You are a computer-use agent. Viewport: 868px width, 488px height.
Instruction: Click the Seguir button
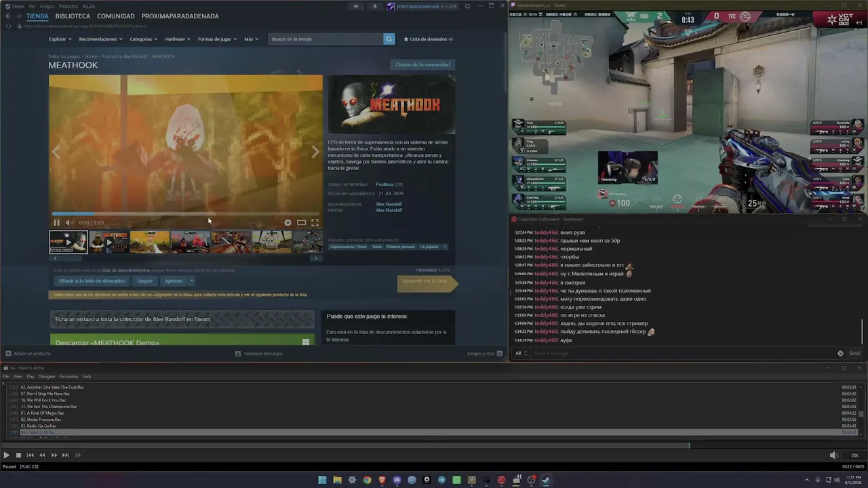(x=145, y=281)
